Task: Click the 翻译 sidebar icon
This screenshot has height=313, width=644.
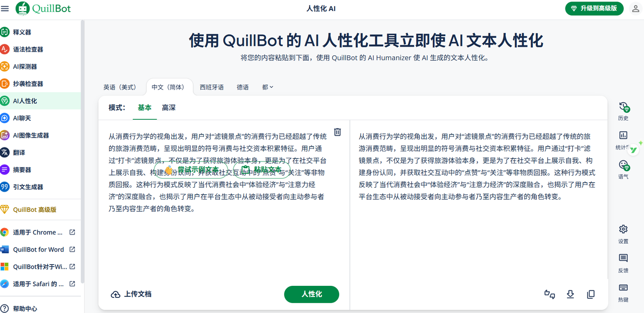Action: click(5, 152)
